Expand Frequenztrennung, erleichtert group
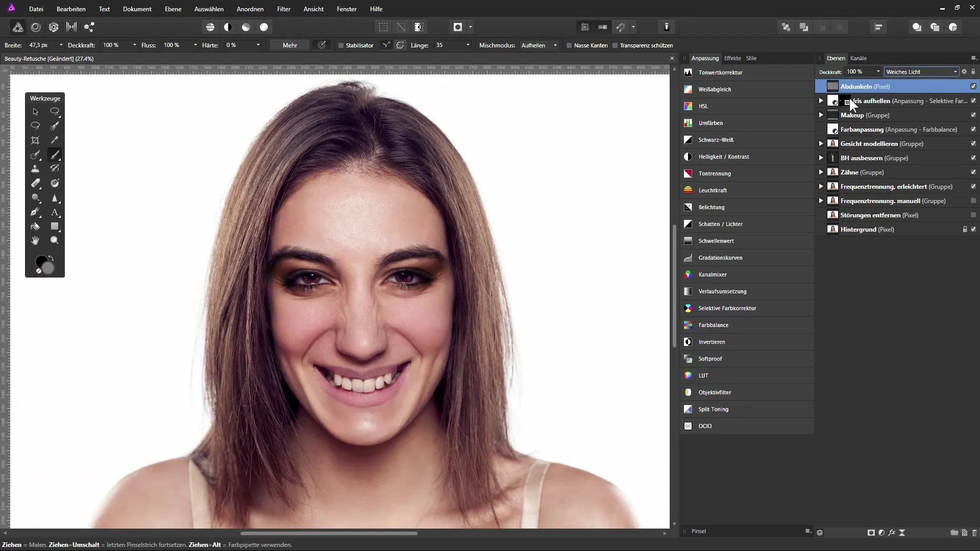The image size is (980, 551). (821, 187)
